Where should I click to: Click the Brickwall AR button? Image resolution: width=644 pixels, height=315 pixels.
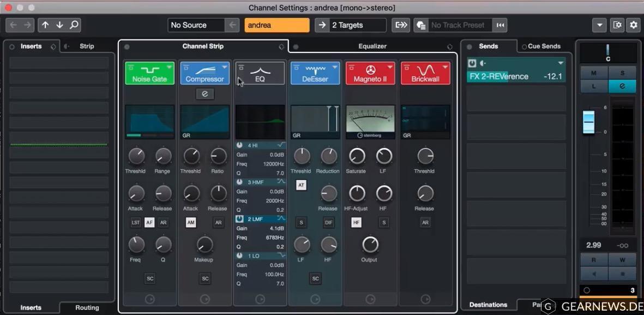point(425,223)
